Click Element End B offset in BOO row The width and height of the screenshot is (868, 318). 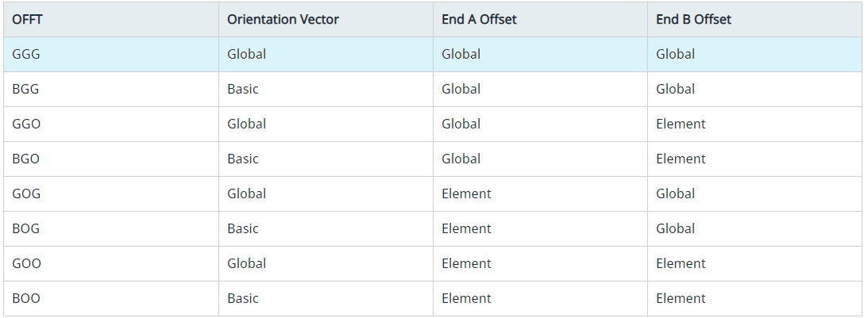[x=681, y=299]
